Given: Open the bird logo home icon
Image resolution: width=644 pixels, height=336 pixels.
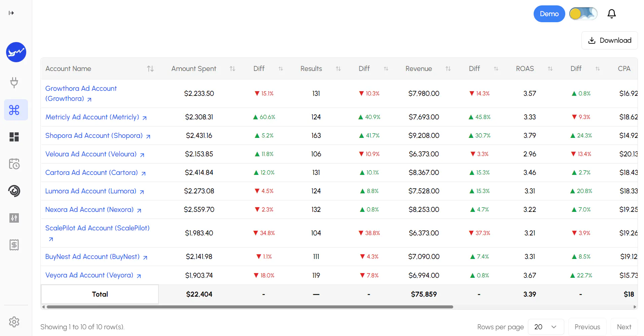Looking at the screenshot, I should tap(16, 52).
